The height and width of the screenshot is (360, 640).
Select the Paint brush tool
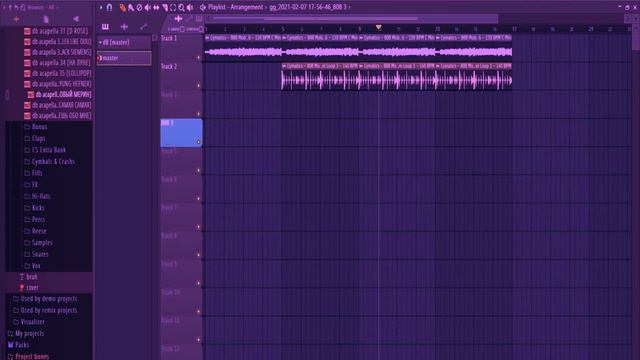[x=131, y=7]
